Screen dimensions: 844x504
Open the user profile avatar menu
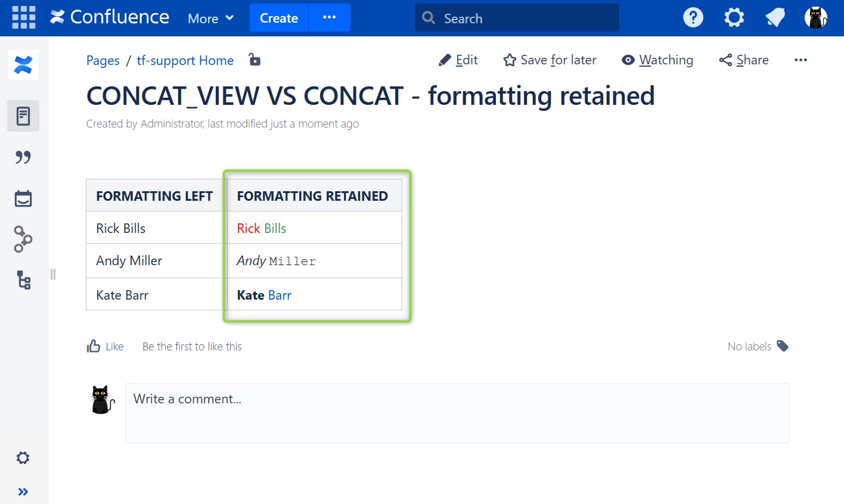pyautogui.click(x=815, y=18)
